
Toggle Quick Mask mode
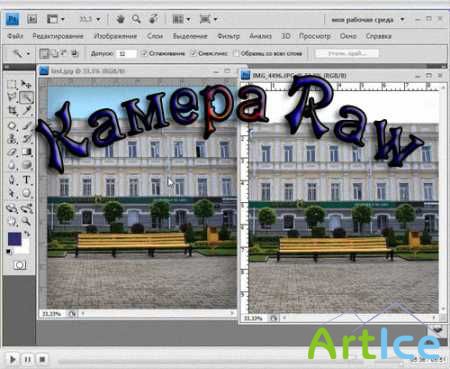tap(19, 265)
